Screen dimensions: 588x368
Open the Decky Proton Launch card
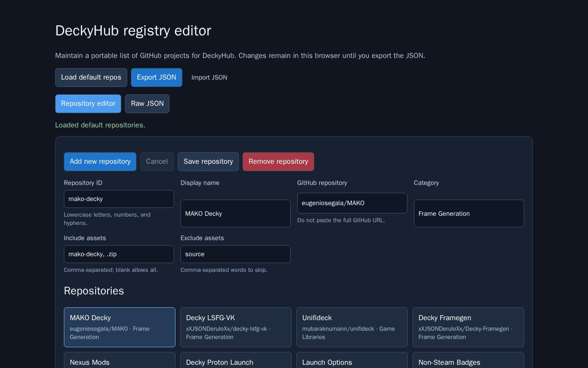236,360
